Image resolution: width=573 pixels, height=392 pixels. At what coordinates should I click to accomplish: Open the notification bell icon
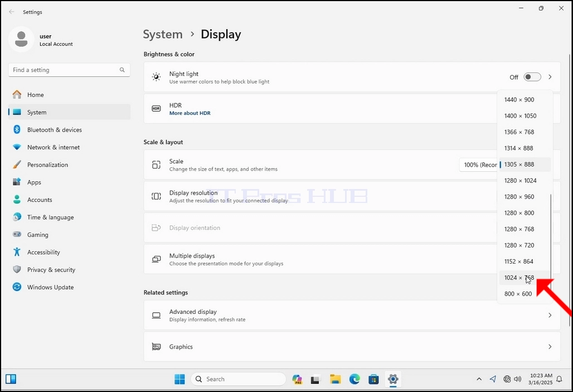coord(559,379)
